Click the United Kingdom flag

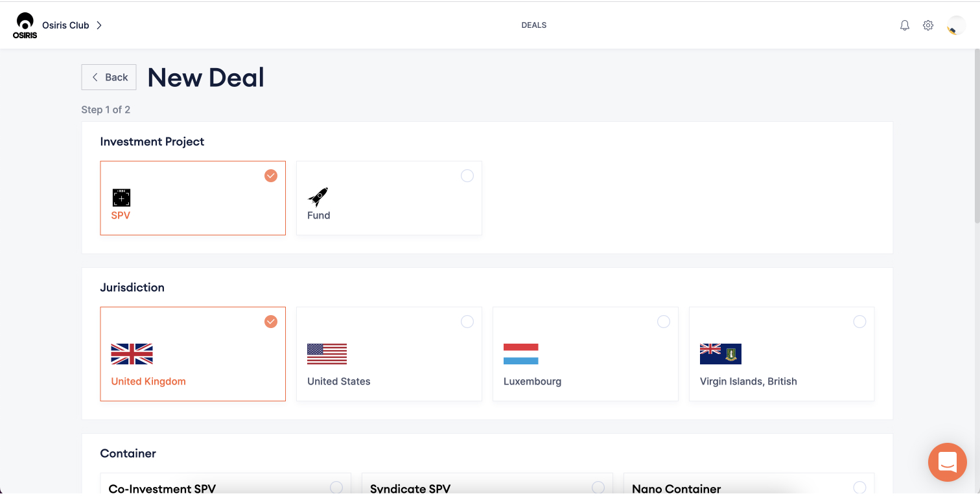pos(132,354)
